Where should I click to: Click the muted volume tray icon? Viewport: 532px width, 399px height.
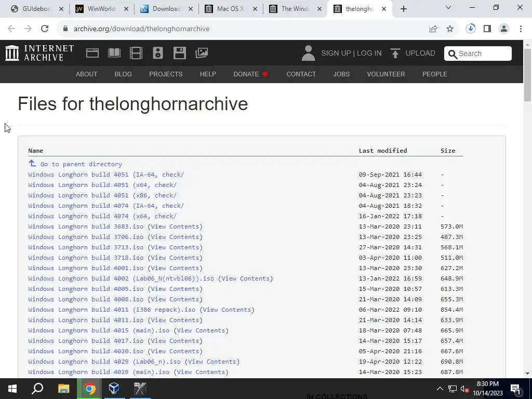tap(465, 389)
